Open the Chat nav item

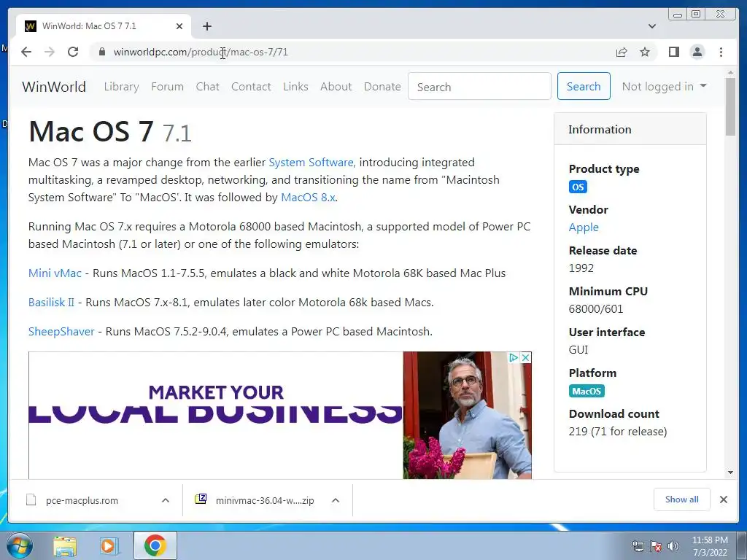point(208,87)
